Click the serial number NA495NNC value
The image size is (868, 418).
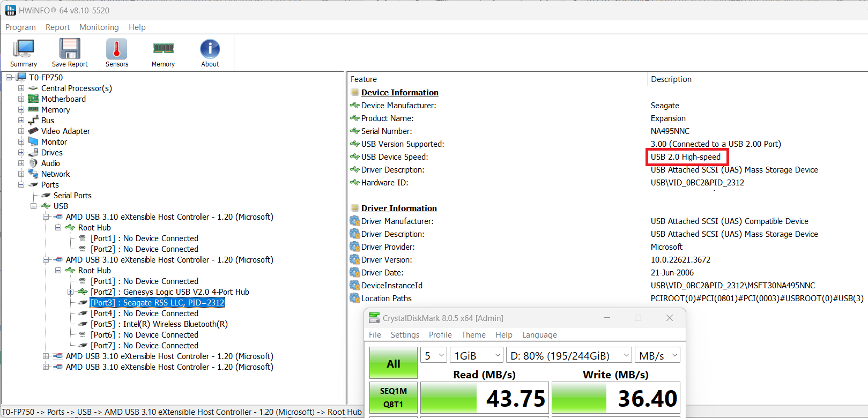[x=670, y=131]
